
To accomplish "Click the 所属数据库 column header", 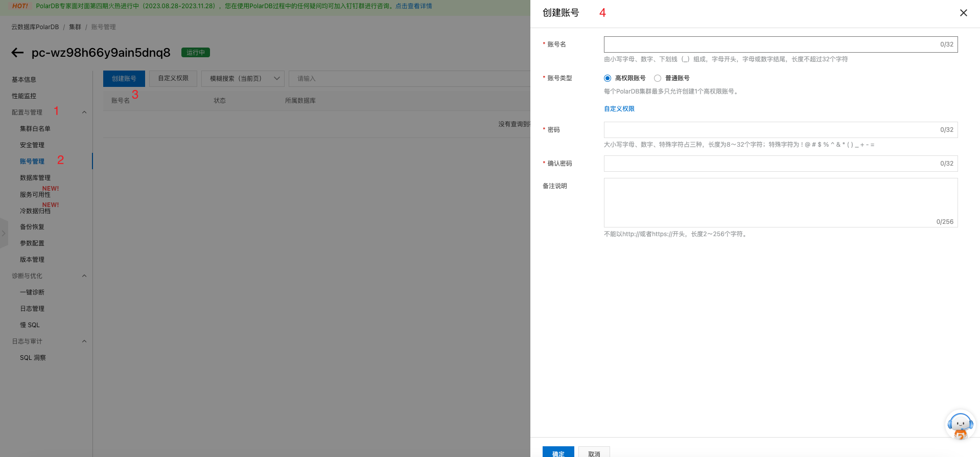I will [300, 101].
